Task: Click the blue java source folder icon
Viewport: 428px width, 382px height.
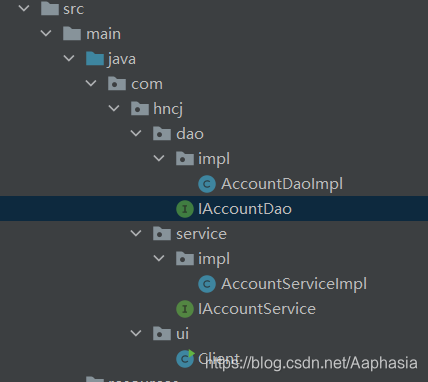Action: point(95,59)
